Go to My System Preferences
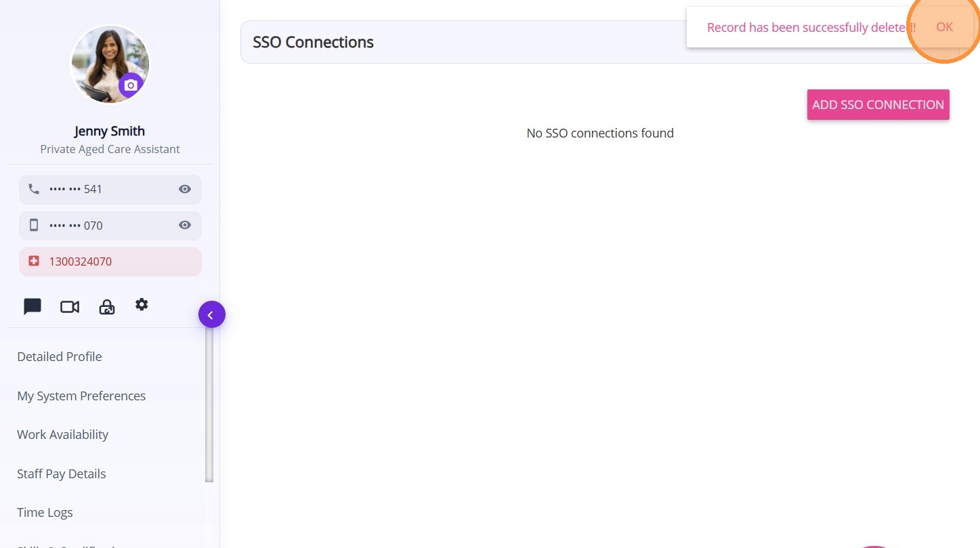Image resolution: width=980 pixels, height=548 pixels. [81, 396]
